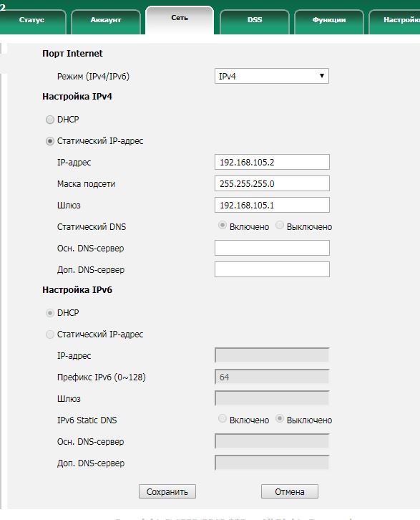Screen dimensions: 420x520
Task: Select Статический IP-адрес for IPv6
Action: [x=50, y=334]
